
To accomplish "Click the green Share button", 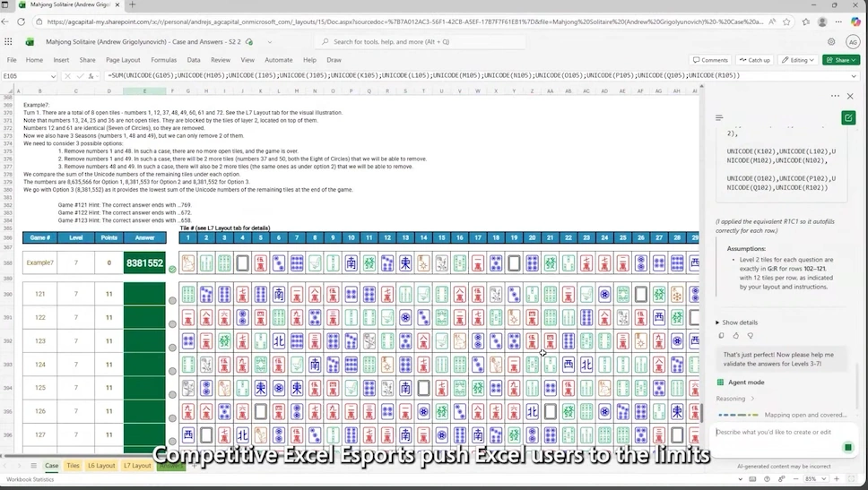I will [841, 60].
